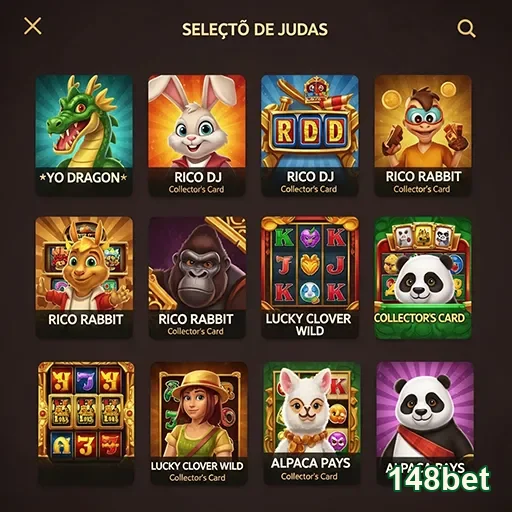Open the RDD slot machine Rico DJ tile
Viewport: 512px width, 512px height.
coord(310,135)
